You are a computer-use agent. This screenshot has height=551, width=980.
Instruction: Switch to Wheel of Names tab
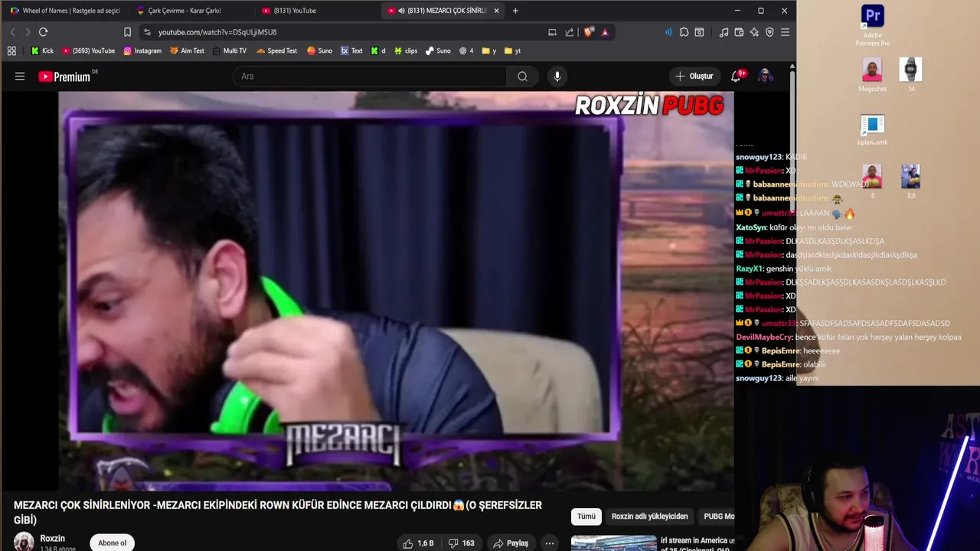65,11
